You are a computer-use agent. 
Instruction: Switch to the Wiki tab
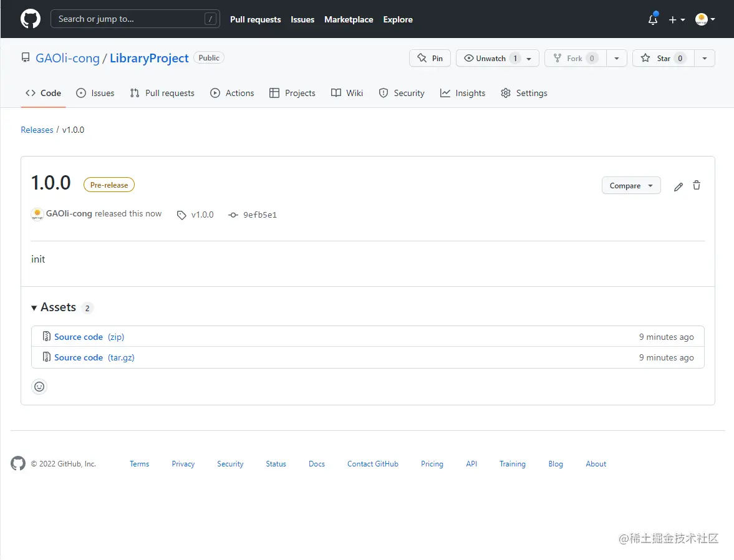(347, 93)
